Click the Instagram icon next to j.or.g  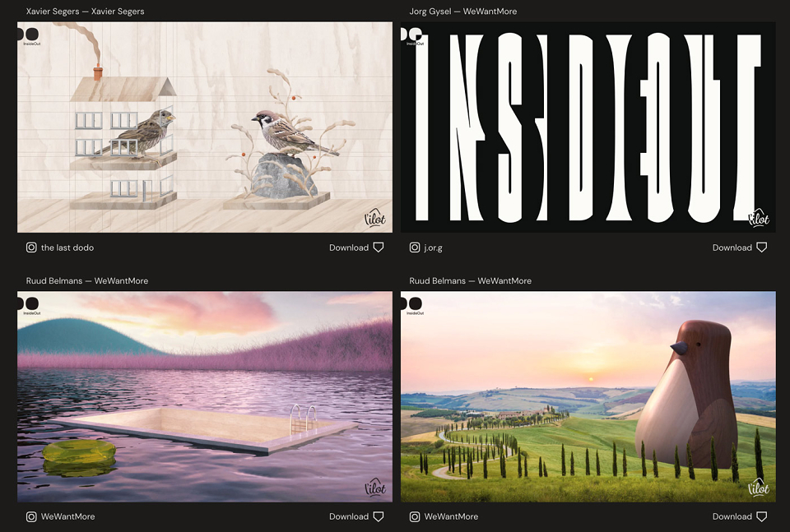415,247
